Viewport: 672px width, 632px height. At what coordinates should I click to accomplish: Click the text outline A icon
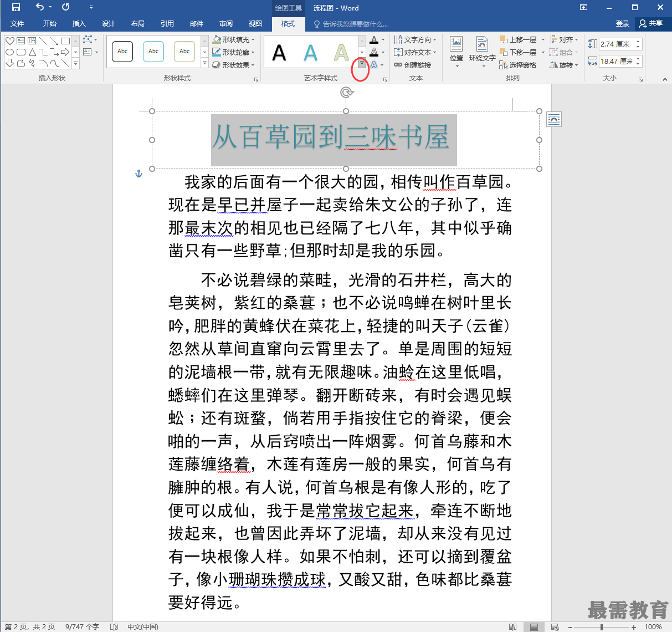(375, 52)
